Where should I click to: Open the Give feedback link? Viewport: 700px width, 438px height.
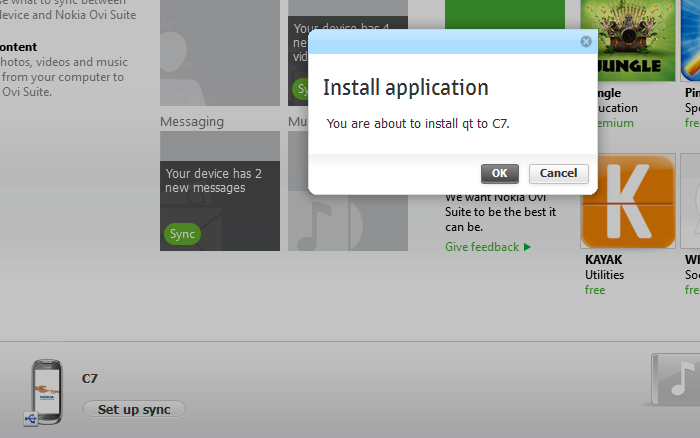pos(482,247)
